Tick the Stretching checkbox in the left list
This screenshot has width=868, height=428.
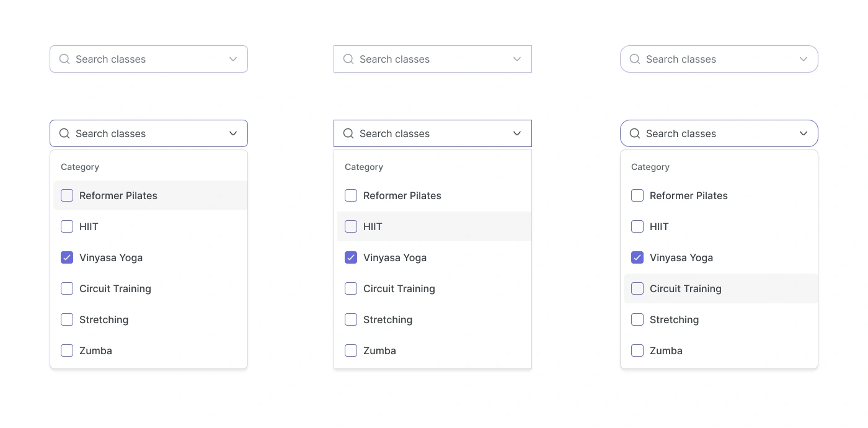pyautogui.click(x=67, y=319)
